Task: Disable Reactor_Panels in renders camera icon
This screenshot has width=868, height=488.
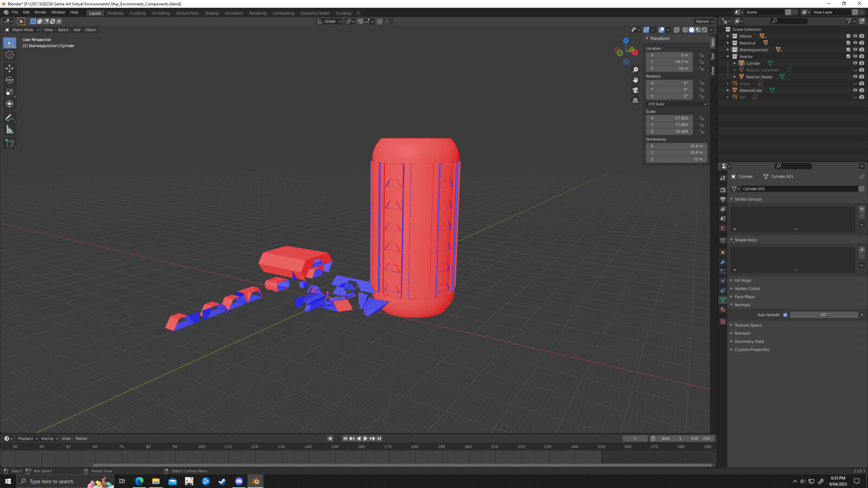Action: coord(861,77)
